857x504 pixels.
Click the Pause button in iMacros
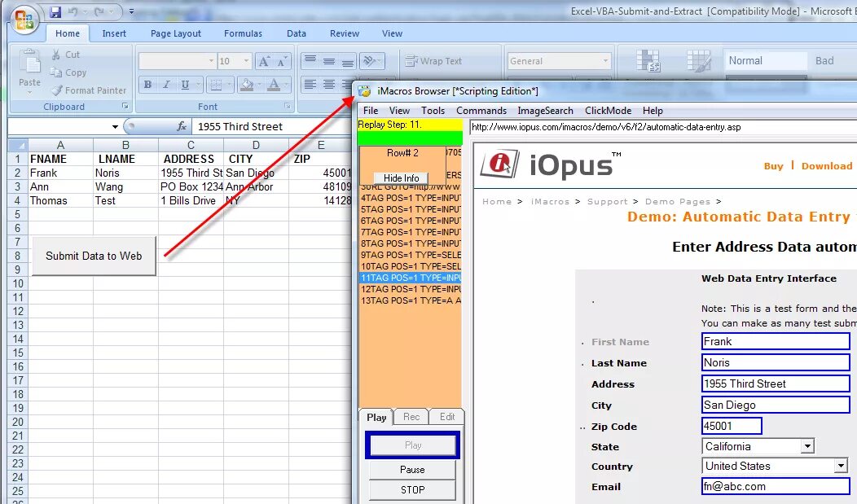[412, 470]
